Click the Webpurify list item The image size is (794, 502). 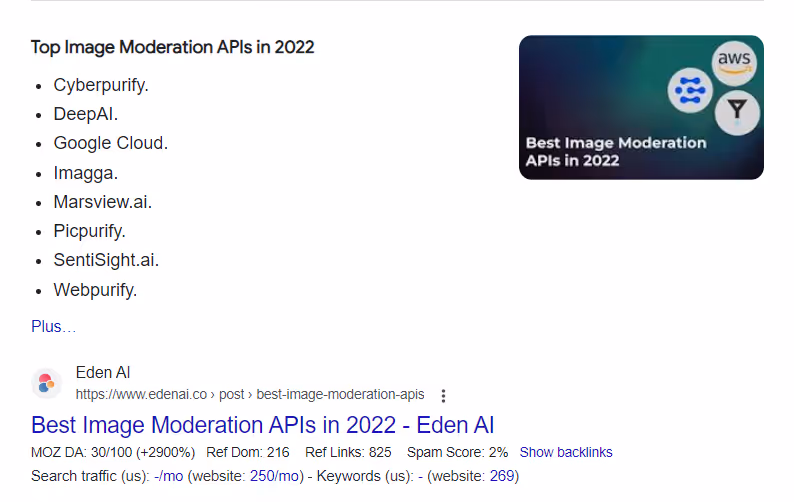[x=95, y=290]
